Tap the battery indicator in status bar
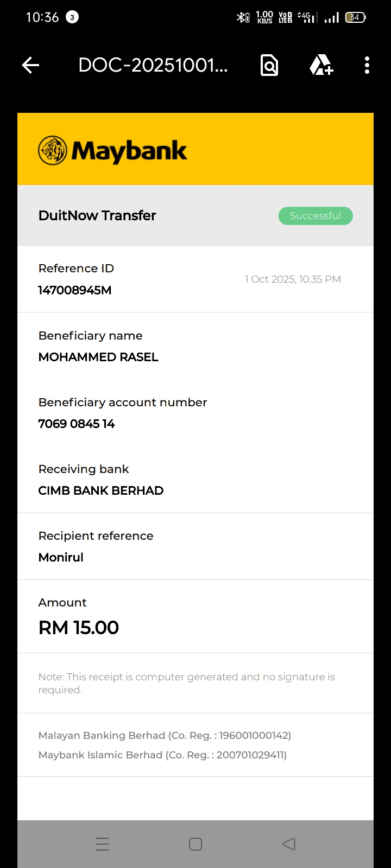Image resolution: width=391 pixels, height=868 pixels. pos(355,17)
